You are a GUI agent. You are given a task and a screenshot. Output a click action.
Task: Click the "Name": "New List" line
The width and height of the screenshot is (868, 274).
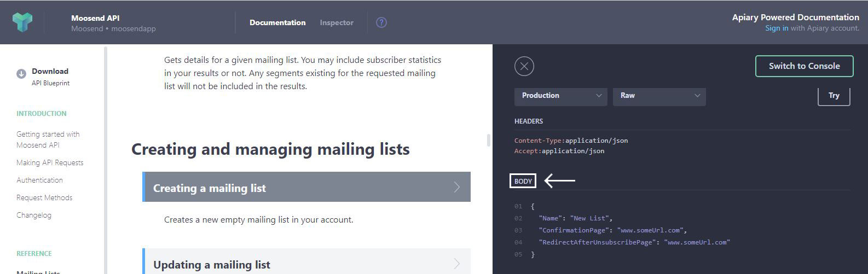click(575, 218)
